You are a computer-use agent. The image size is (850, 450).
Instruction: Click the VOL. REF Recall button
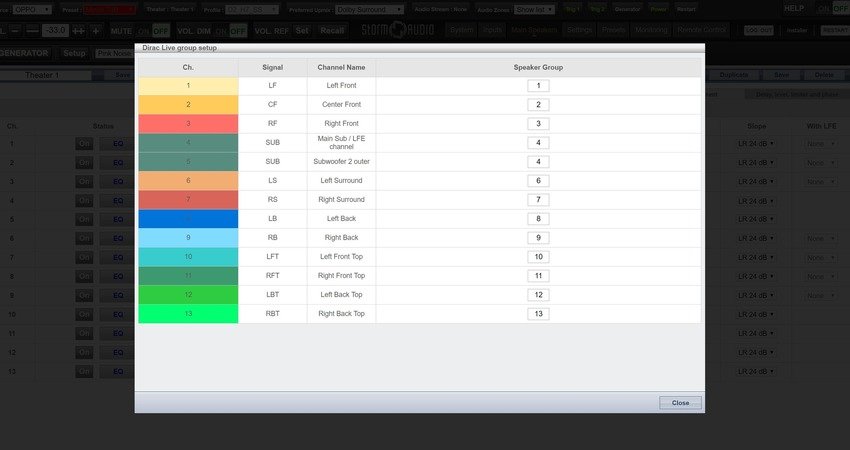pos(332,31)
